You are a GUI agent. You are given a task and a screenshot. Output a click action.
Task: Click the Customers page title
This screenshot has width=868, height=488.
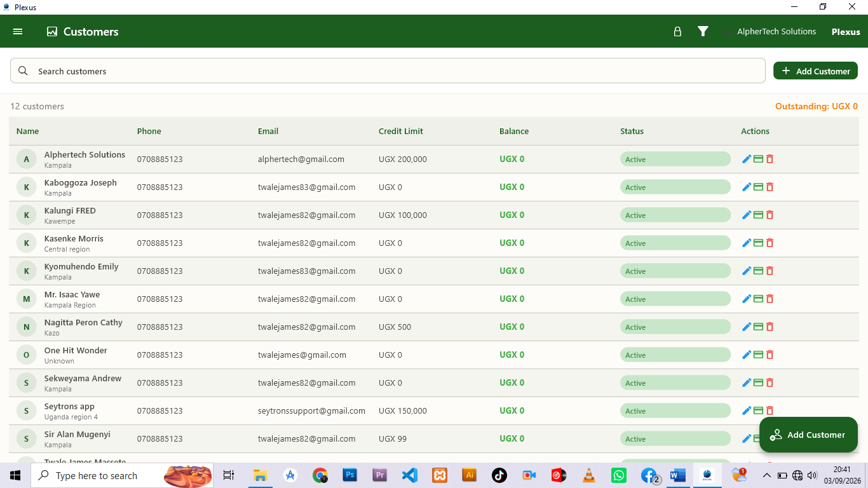(x=91, y=31)
